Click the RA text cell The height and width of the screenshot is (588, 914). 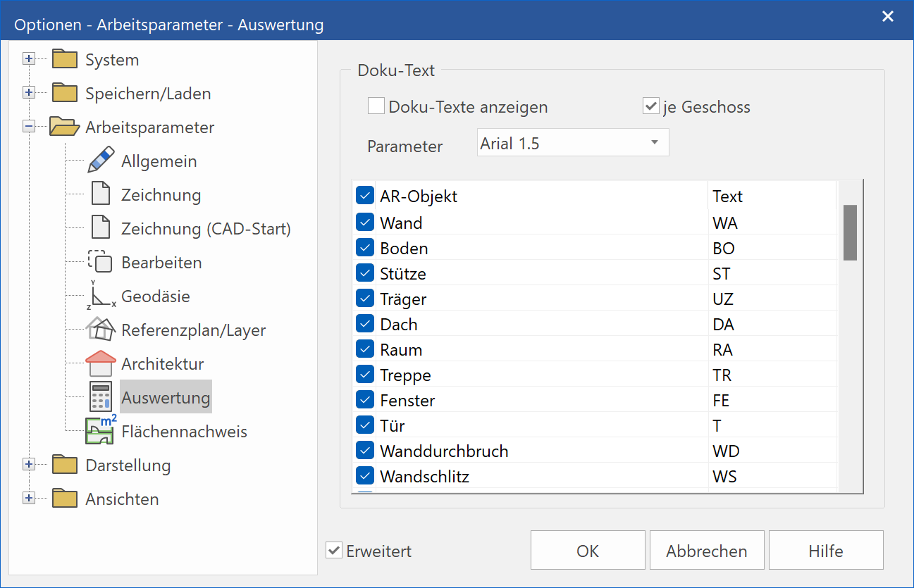coord(772,349)
